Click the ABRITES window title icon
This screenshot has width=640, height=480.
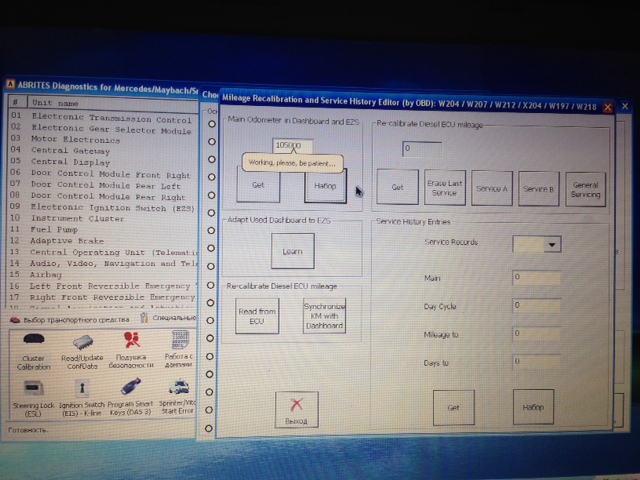pos(11,84)
